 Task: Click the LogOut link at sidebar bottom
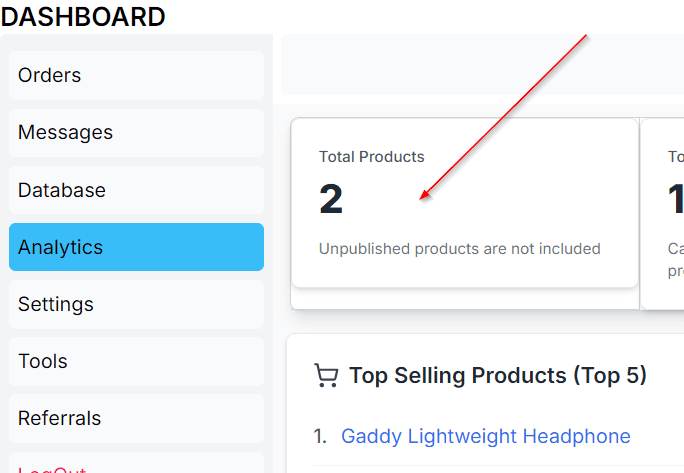click(x=52, y=468)
